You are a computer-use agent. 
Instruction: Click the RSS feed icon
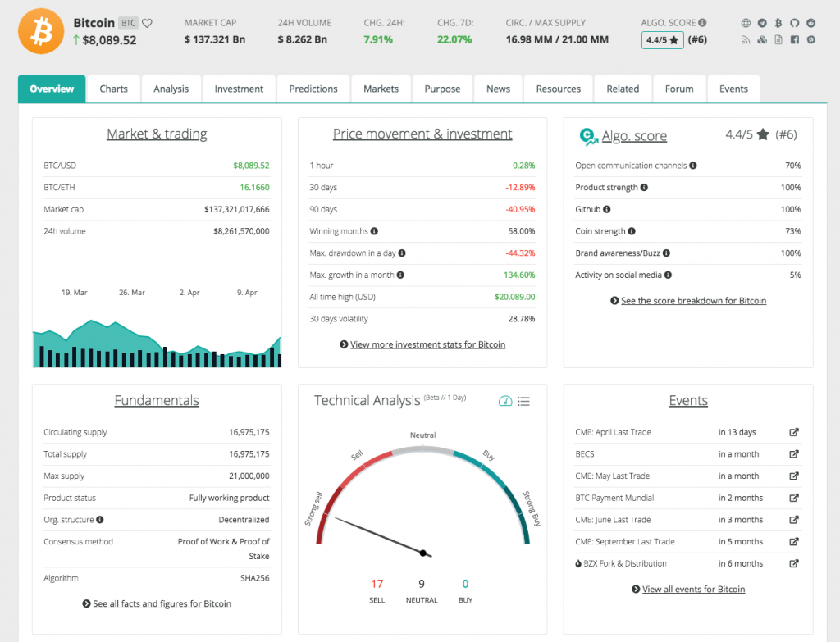point(746,39)
